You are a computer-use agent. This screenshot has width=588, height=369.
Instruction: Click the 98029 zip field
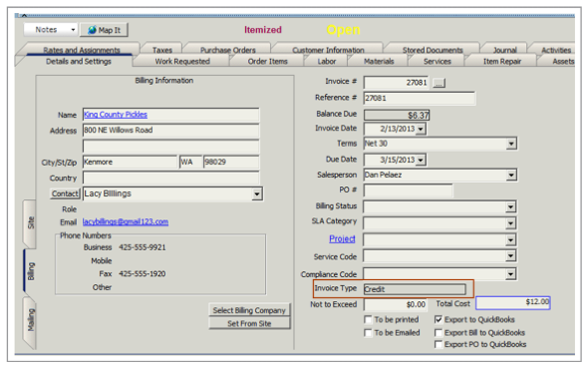(231, 163)
